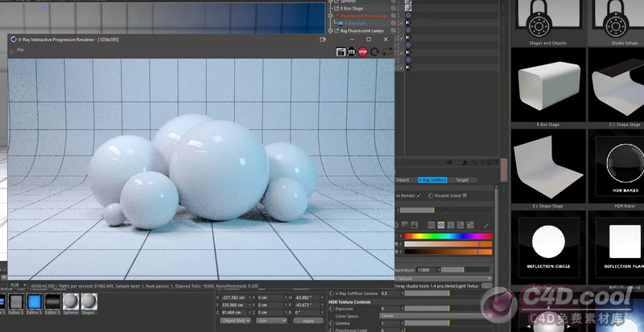Screen dimensions: 644x332
Task: Switch to the V-Ray SoftBox tab
Action: (x=432, y=180)
